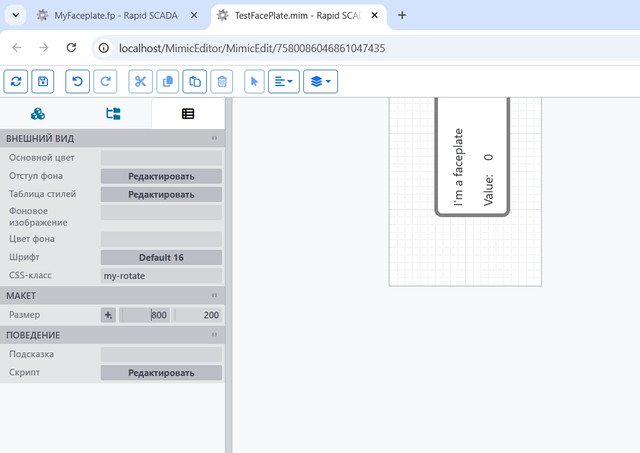Redo the action in the editor toolbar
Image resolution: width=640 pixels, height=453 pixels.
(105, 82)
